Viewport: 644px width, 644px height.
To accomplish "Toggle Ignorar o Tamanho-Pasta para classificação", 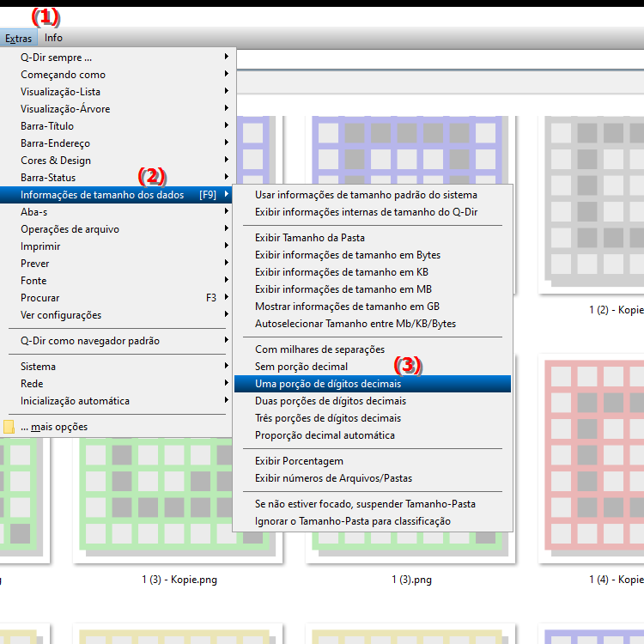I will tap(373, 521).
